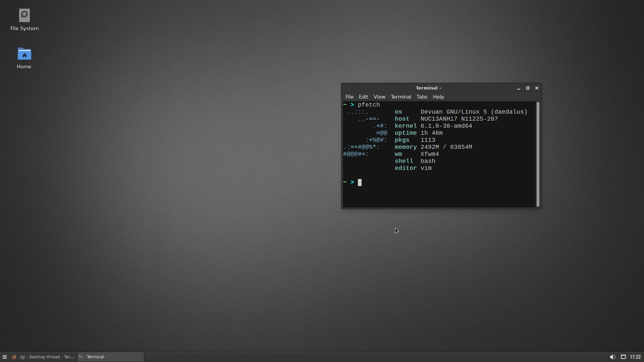Click the 'pfetch' command text

coord(369,105)
